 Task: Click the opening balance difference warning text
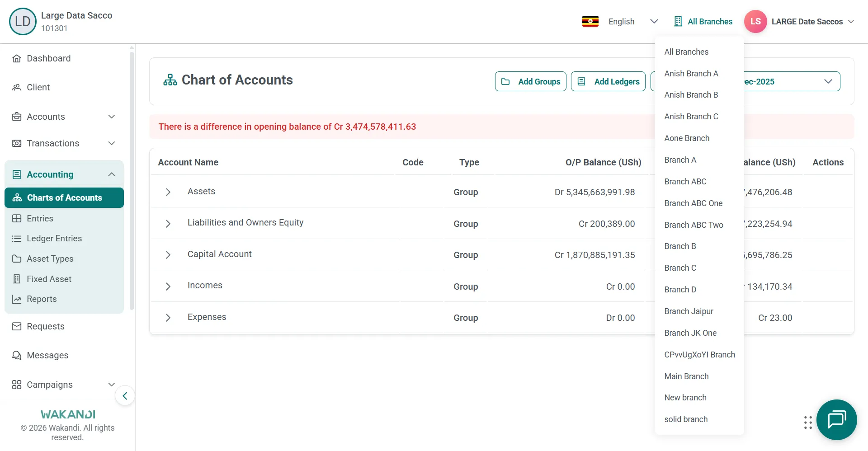pos(287,127)
